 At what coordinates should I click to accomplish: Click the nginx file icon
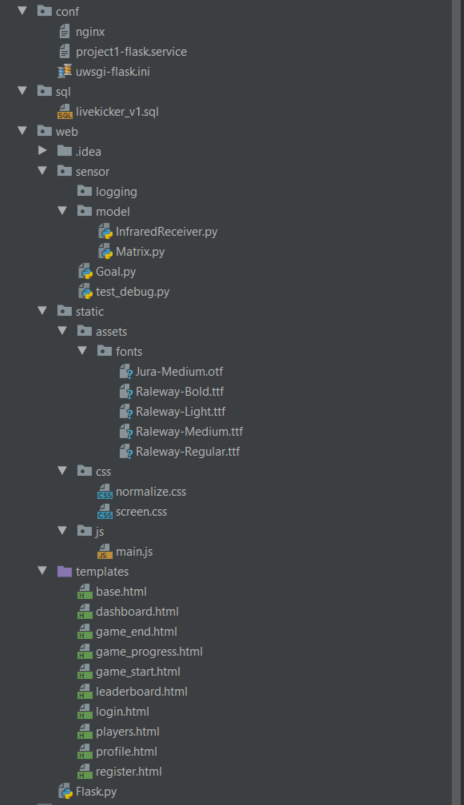[x=65, y=31]
